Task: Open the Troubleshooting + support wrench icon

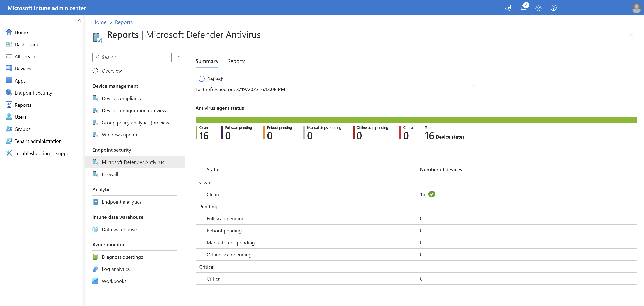Action: pyautogui.click(x=9, y=153)
